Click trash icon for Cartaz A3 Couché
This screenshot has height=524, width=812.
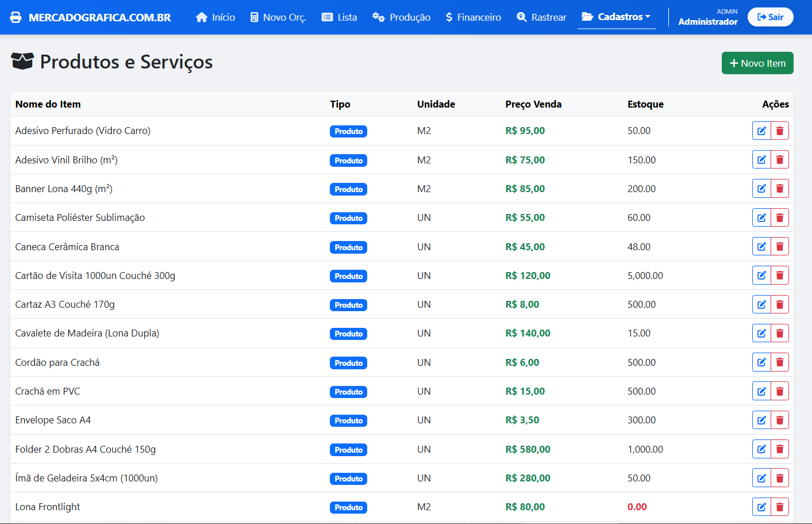coord(780,304)
